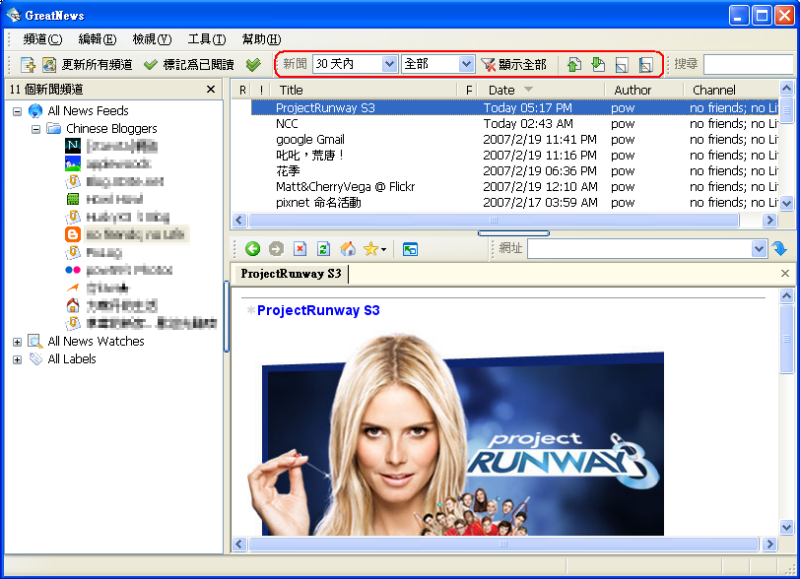Click the stop loading page icon
The height and width of the screenshot is (579, 800).
coord(300,249)
